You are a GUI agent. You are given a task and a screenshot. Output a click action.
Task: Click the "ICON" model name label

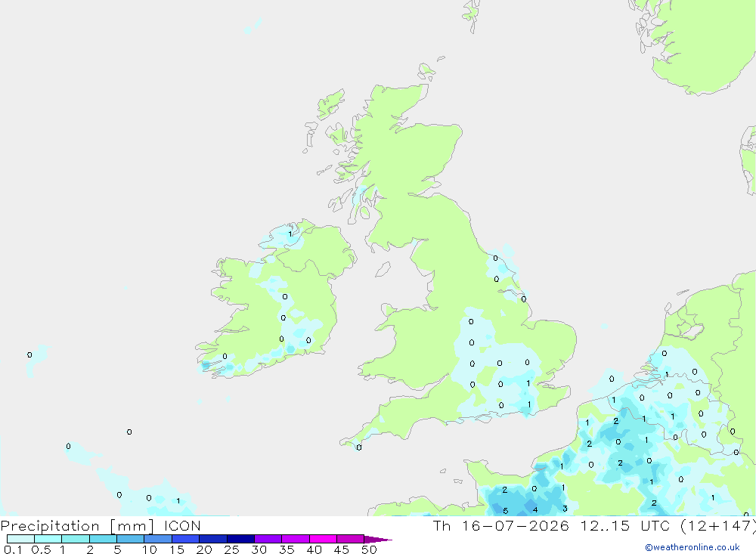pyautogui.click(x=182, y=525)
